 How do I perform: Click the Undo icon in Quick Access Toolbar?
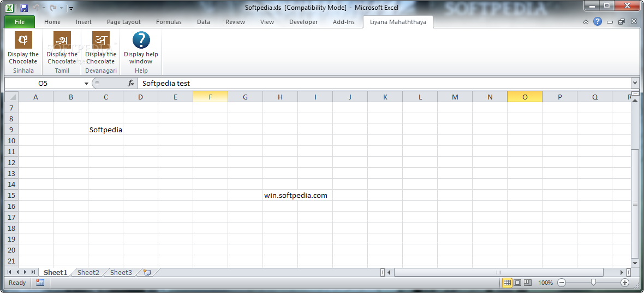click(x=36, y=8)
